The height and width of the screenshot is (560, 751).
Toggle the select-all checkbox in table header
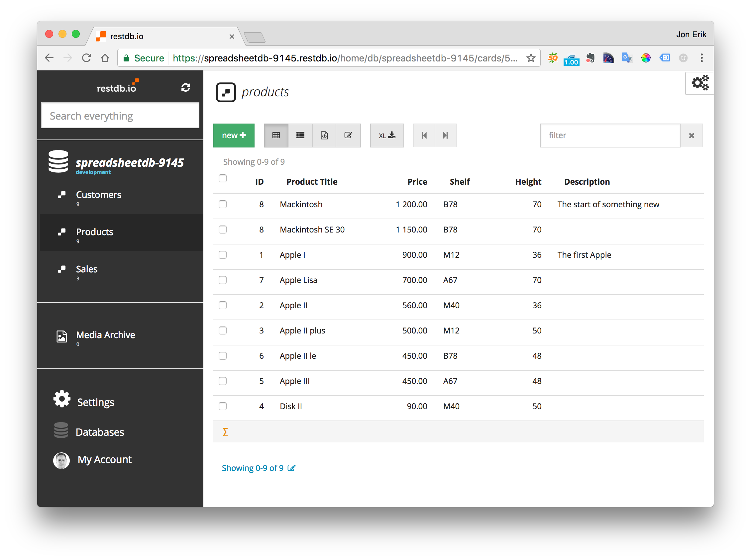pyautogui.click(x=222, y=178)
